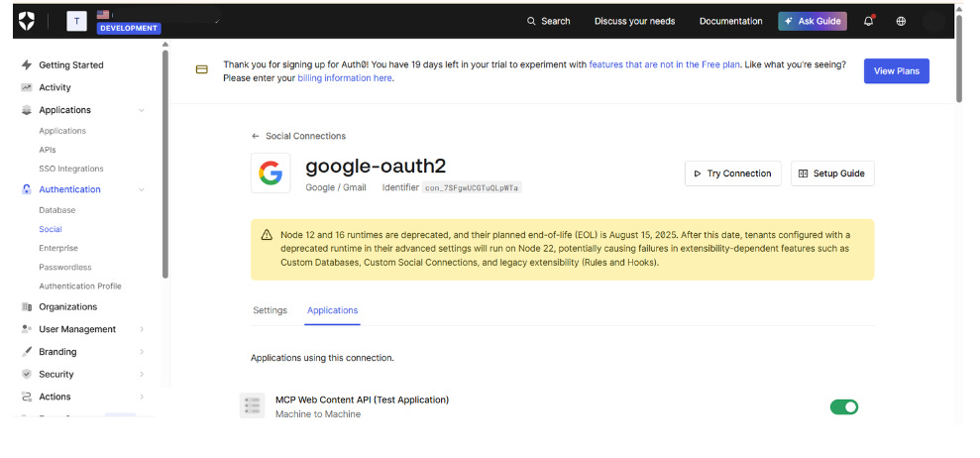The height and width of the screenshot is (458, 980).
Task: Open Passwordless under Authentication
Action: point(65,268)
